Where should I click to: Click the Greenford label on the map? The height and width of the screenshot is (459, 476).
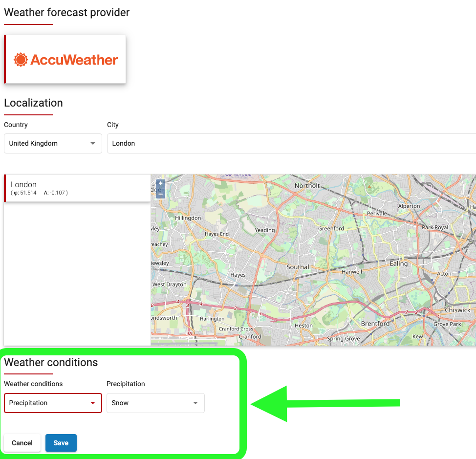tap(331, 229)
